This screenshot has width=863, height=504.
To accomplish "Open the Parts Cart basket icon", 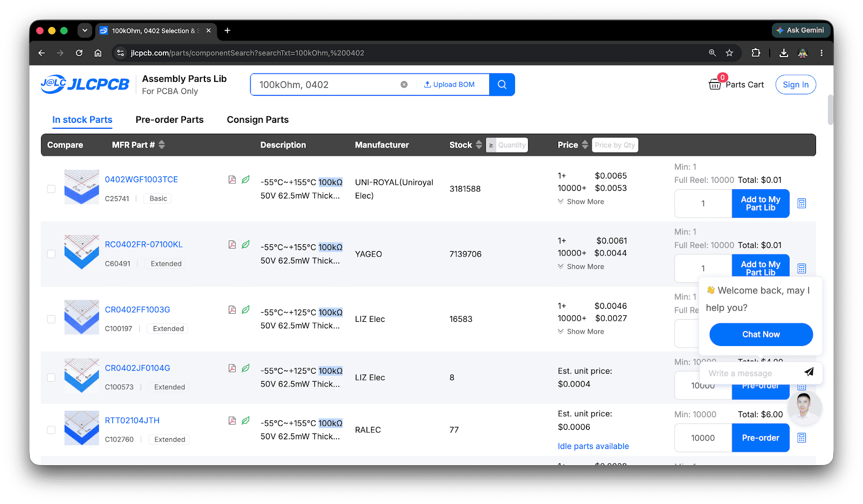I will (x=715, y=84).
